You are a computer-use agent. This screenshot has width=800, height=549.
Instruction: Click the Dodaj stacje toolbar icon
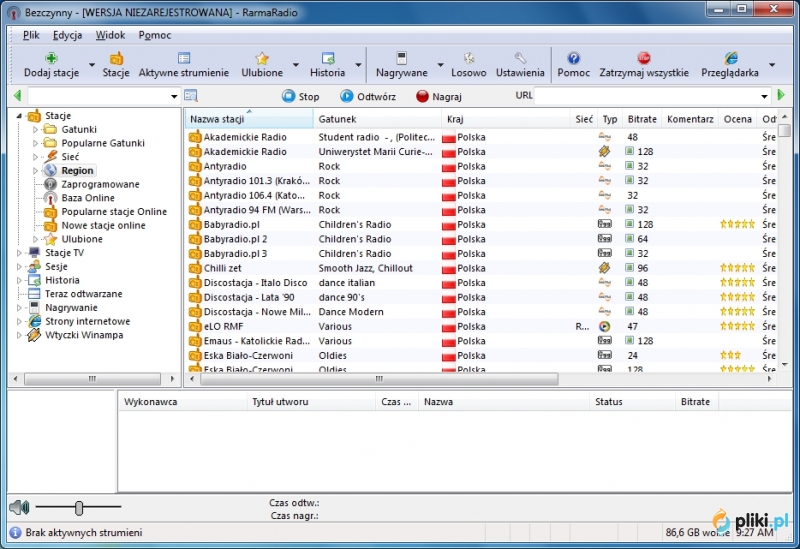tap(51, 58)
